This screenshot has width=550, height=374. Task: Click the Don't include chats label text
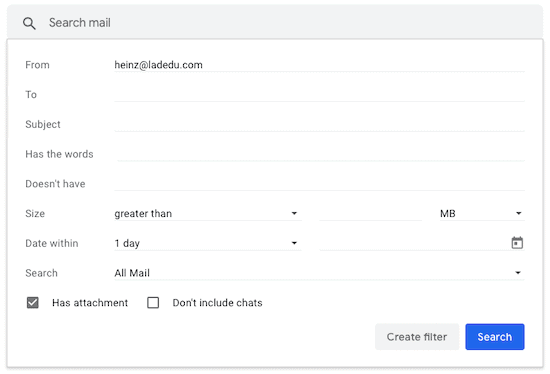(x=217, y=303)
